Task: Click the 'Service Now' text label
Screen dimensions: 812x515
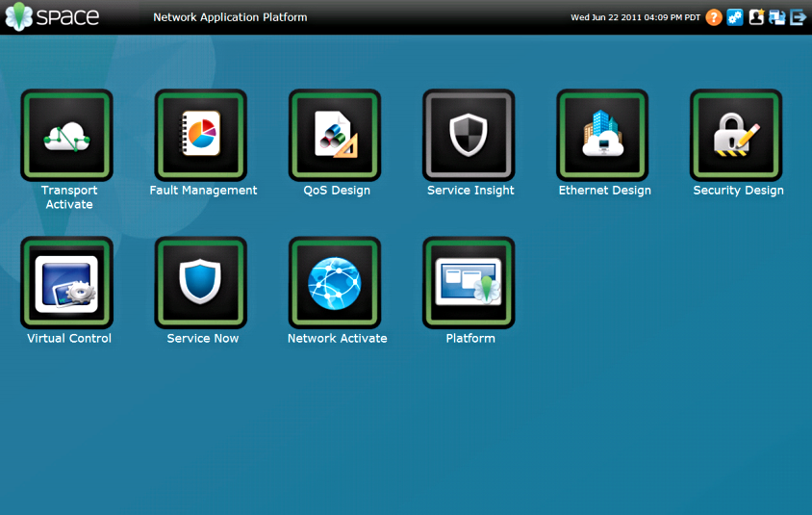Action: pyautogui.click(x=202, y=338)
